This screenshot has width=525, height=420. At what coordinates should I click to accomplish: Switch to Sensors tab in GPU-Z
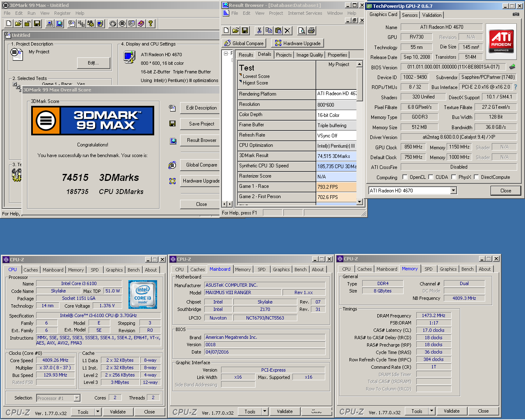tap(410, 15)
